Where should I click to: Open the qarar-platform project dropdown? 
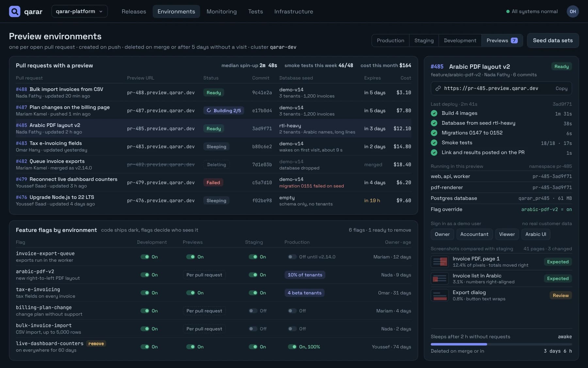point(79,11)
